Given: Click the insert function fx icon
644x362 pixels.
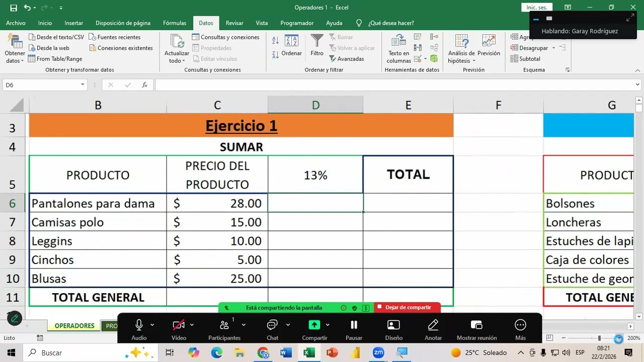Looking at the screenshot, I should (144, 85).
